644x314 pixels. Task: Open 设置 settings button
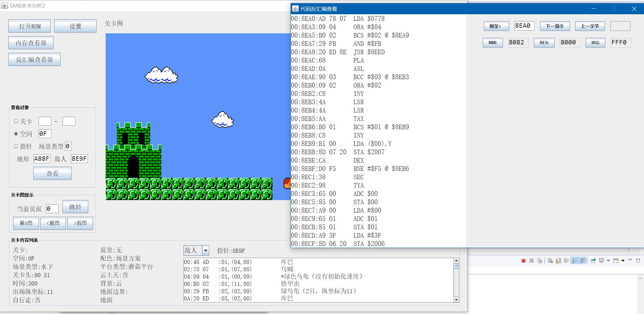[75, 26]
